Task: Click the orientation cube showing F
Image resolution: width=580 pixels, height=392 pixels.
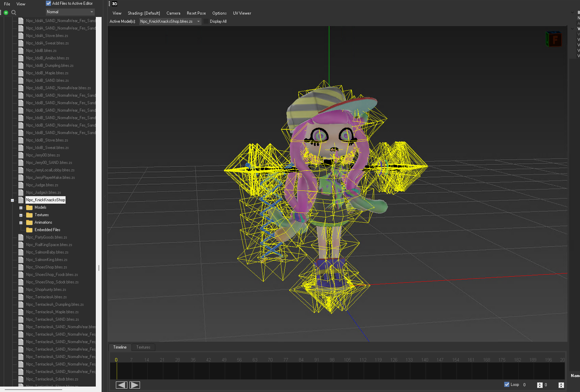Action: 553,39
